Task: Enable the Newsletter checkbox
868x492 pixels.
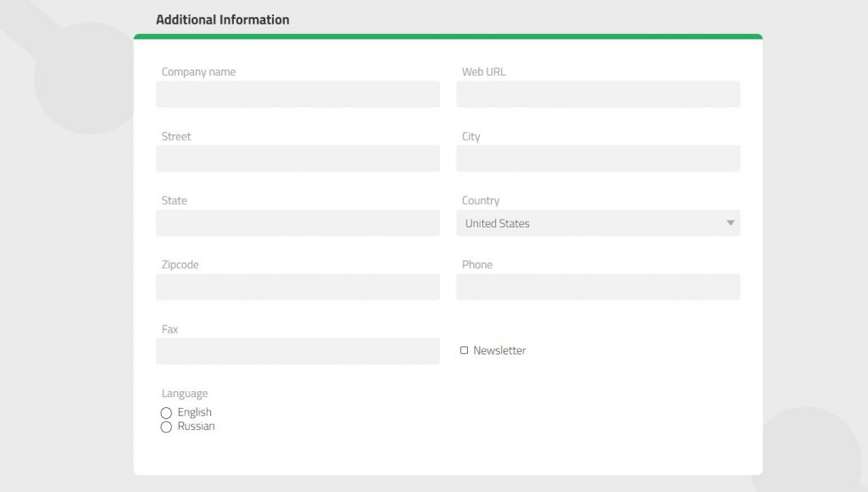Action: (x=464, y=350)
